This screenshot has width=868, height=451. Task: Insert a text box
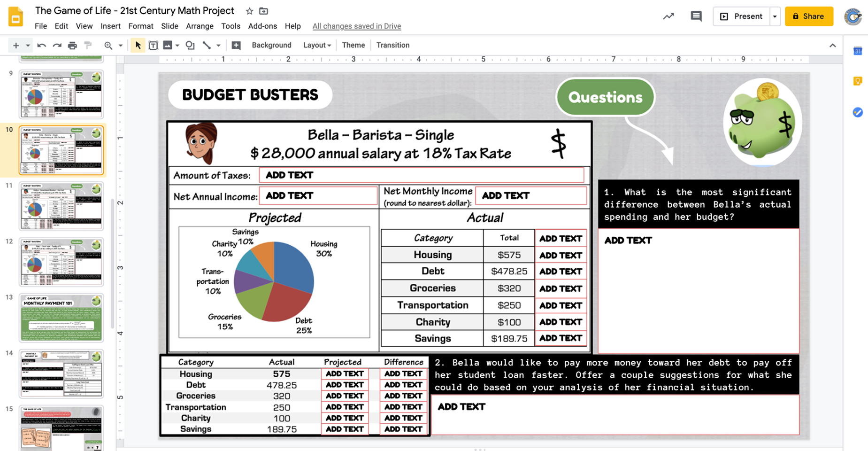click(153, 45)
